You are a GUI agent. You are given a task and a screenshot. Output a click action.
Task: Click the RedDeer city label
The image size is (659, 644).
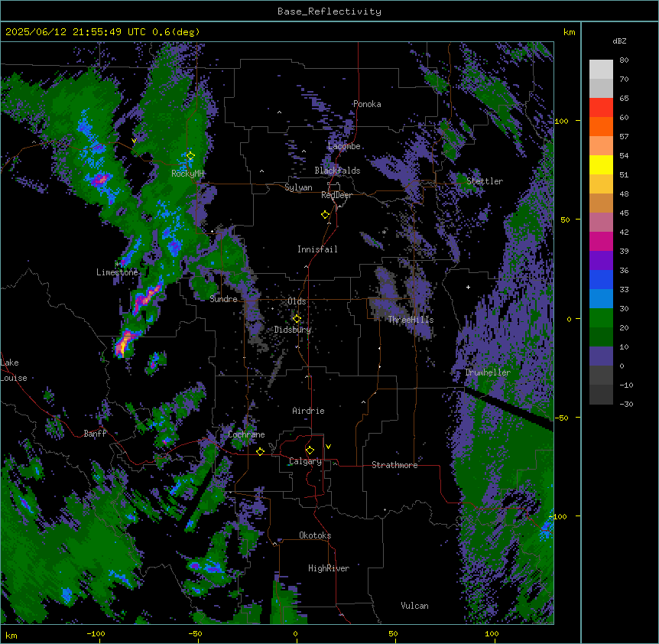click(336, 195)
